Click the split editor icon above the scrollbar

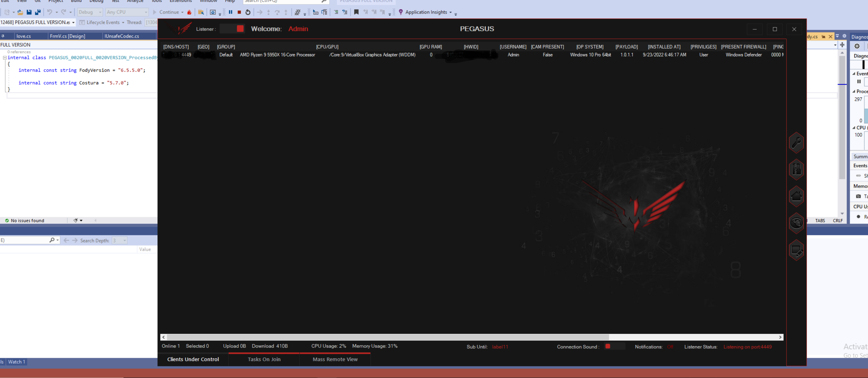click(x=842, y=45)
